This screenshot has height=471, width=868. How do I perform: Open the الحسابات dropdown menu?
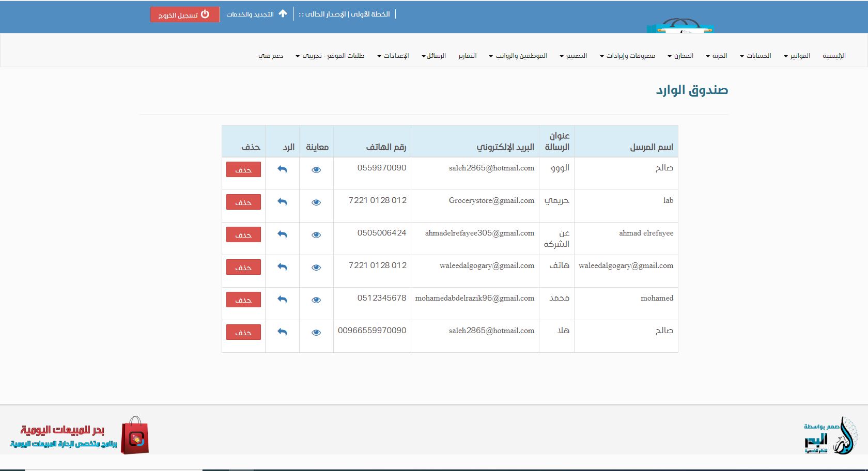click(755, 56)
